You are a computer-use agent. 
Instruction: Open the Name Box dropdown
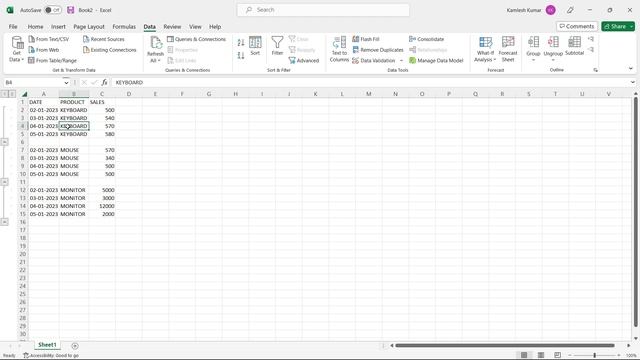coord(66,82)
